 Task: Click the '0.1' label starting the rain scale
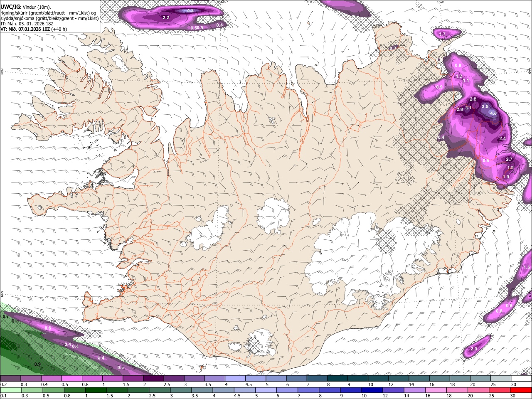pyautogui.click(x=3, y=396)
